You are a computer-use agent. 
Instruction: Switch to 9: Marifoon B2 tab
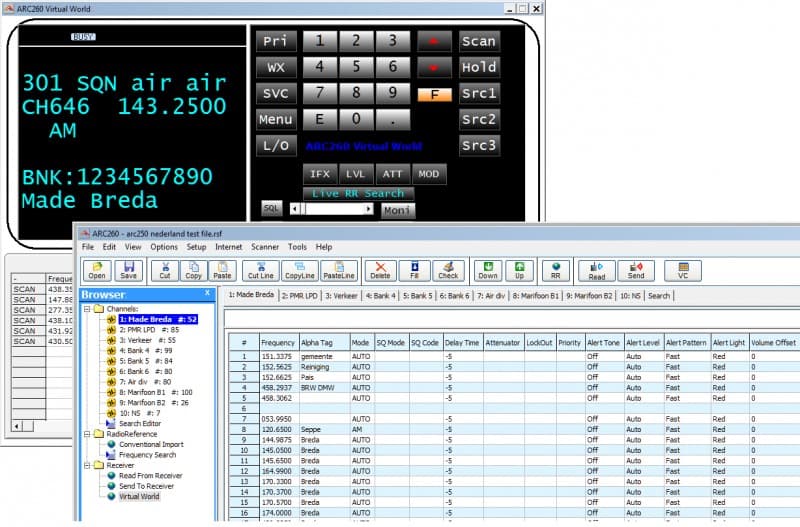pyautogui.click(x=589, y=295)
